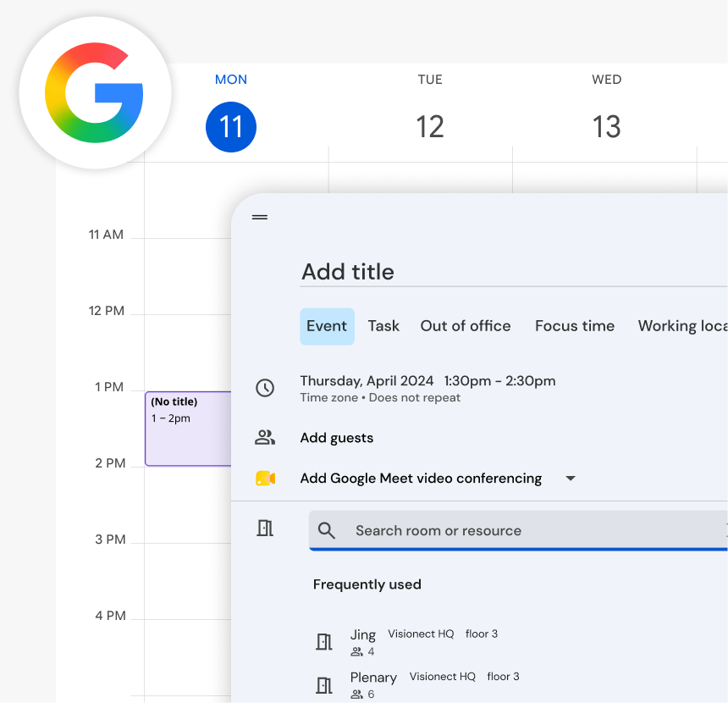Click the guests people icon
The width and height of the screenshot is (728, 703).
coord(265,437)
